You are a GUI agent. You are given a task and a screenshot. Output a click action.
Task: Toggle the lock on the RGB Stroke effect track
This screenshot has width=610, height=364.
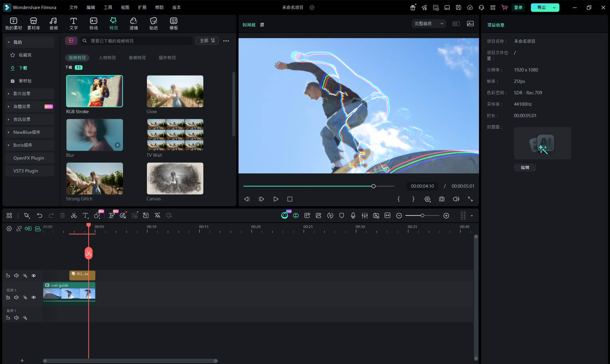click(8, 275)
